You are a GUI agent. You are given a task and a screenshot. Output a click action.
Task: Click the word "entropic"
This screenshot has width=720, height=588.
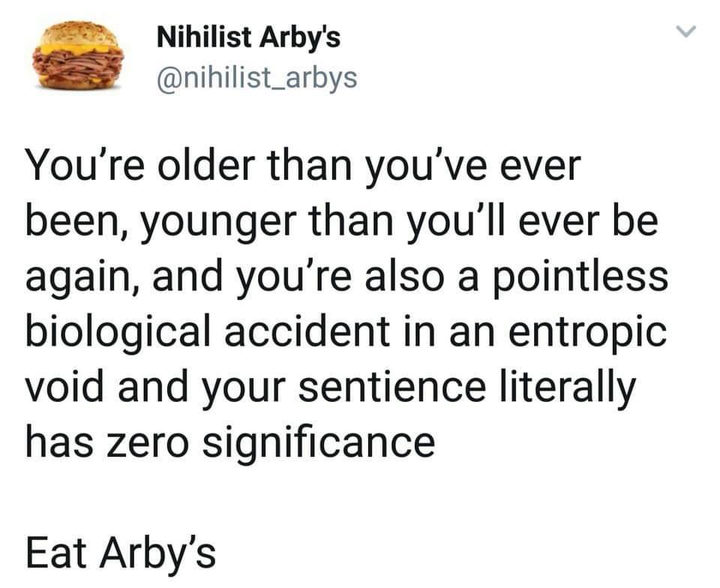pos(583,331)
